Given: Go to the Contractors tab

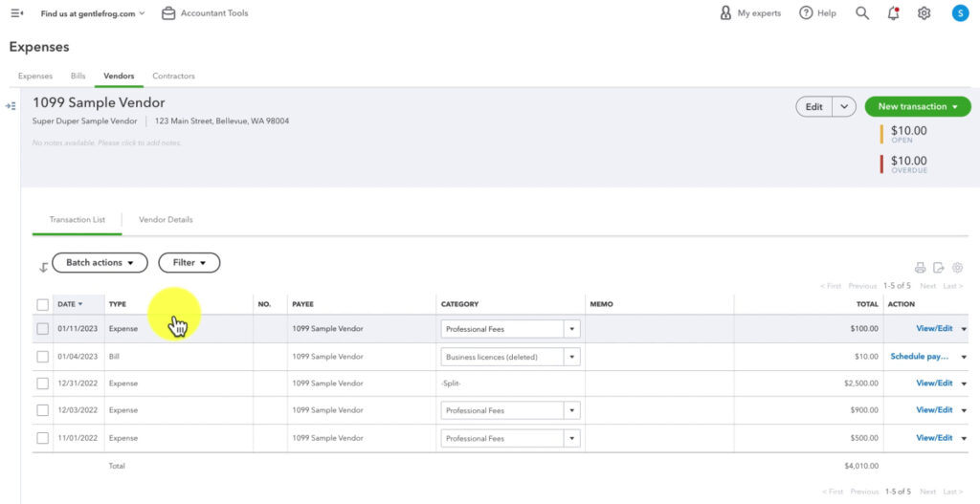Looking at the screenshot, I should [174, 77].
